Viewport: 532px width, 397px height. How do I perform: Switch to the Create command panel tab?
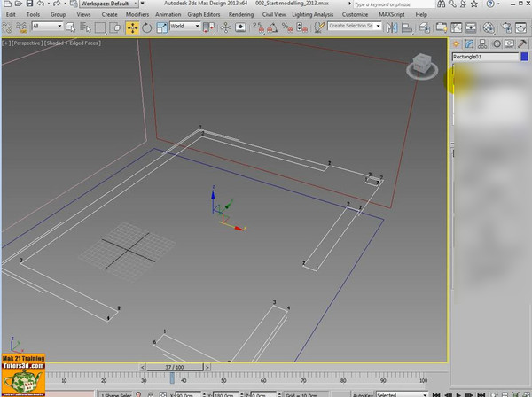(x=457, y=43)
